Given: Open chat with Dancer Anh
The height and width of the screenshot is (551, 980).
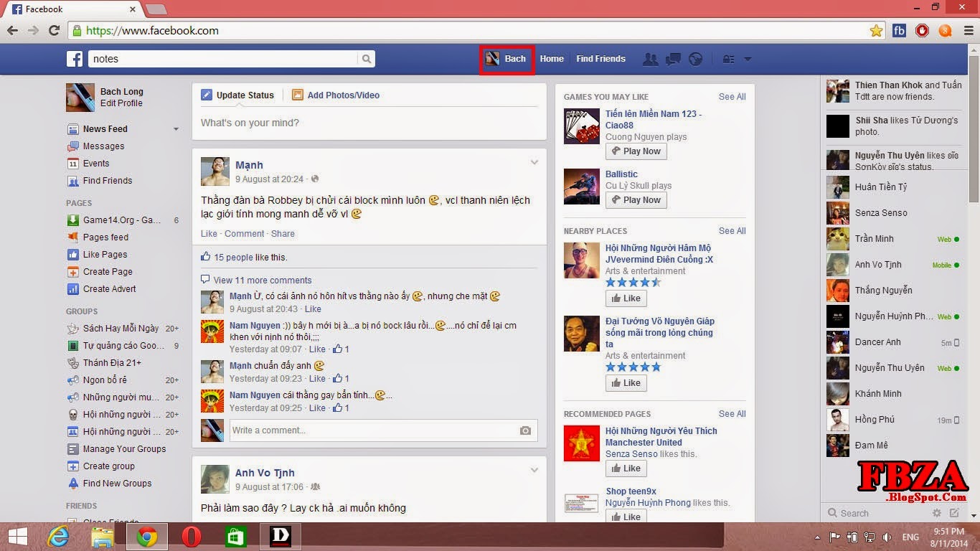Looking at the screenshot, I should [894, 342].
